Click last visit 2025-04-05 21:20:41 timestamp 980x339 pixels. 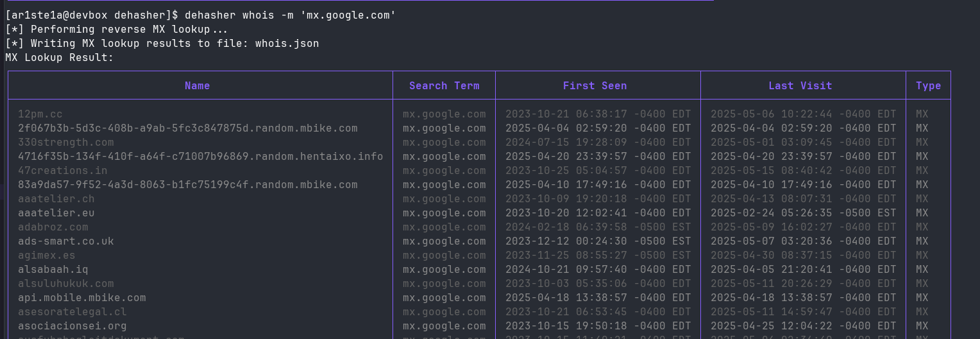pos(803,270)
